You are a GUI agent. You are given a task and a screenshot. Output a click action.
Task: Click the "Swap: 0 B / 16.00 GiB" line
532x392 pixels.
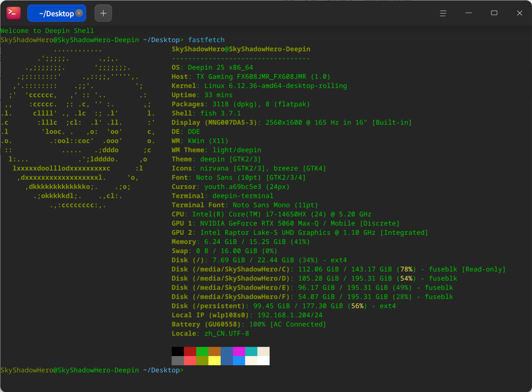pos(225,251)
